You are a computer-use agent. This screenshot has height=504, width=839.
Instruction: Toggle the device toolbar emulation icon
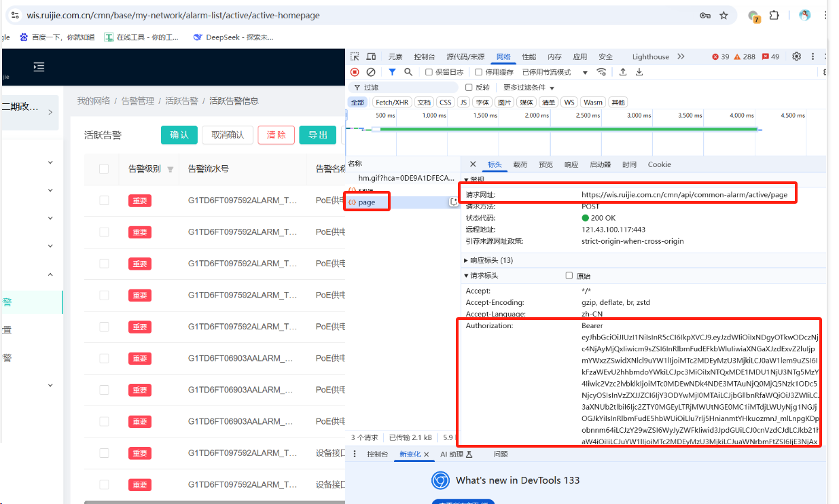tap(371, 56)
